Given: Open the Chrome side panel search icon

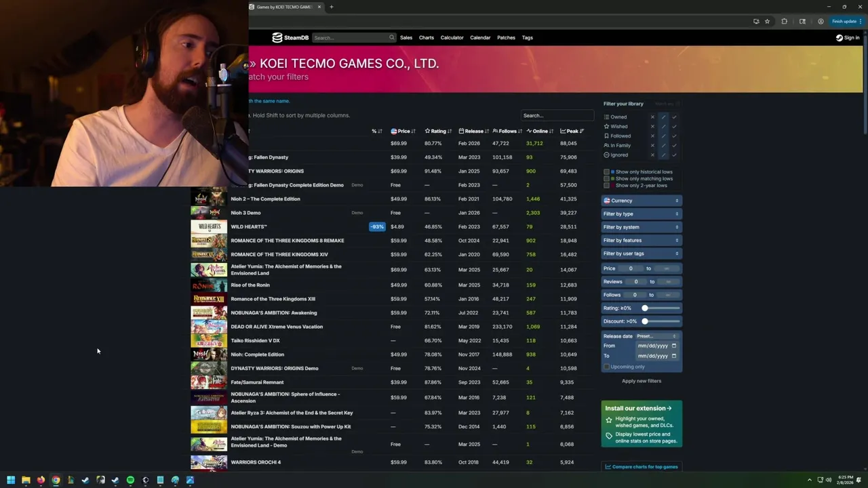Looking at the screenshot, I should (x=802, y=21).
